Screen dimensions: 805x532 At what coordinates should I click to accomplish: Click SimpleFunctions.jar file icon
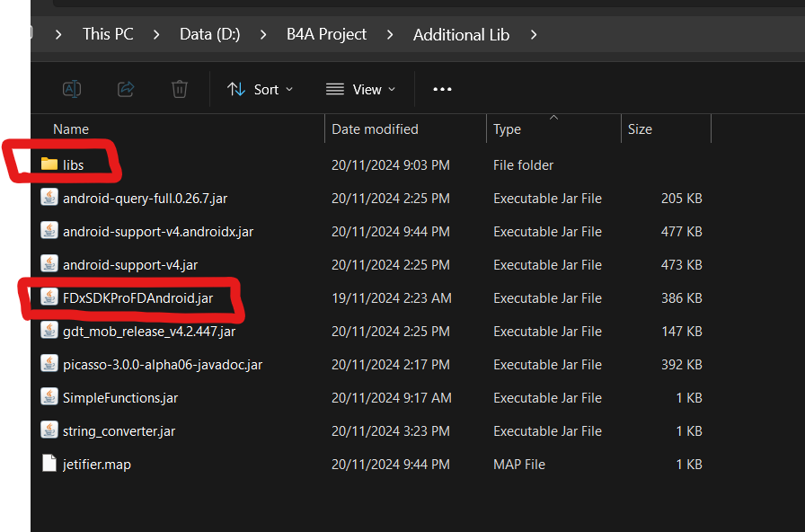[49, 397]
